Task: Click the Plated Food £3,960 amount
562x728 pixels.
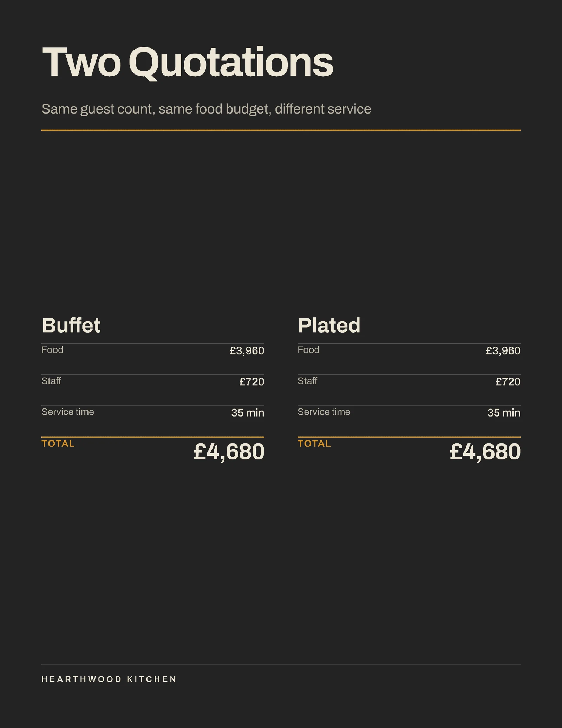Action: (503, 350)
